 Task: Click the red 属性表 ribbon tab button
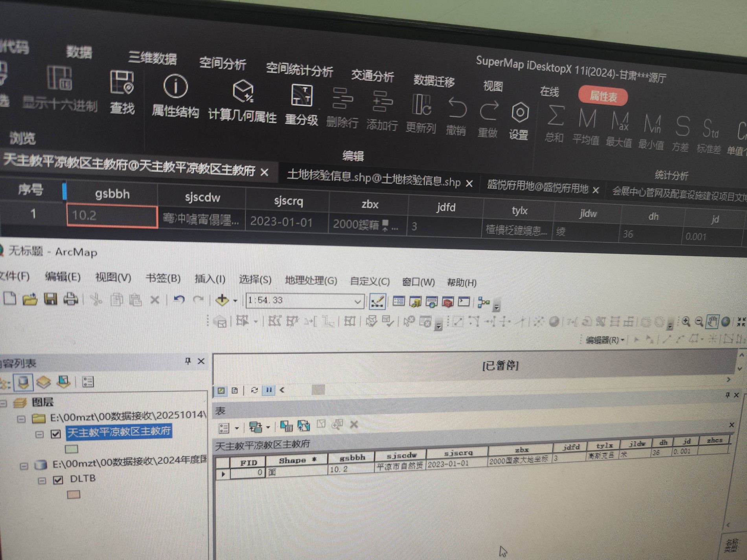pyautogui.click(x=603, y=96)
